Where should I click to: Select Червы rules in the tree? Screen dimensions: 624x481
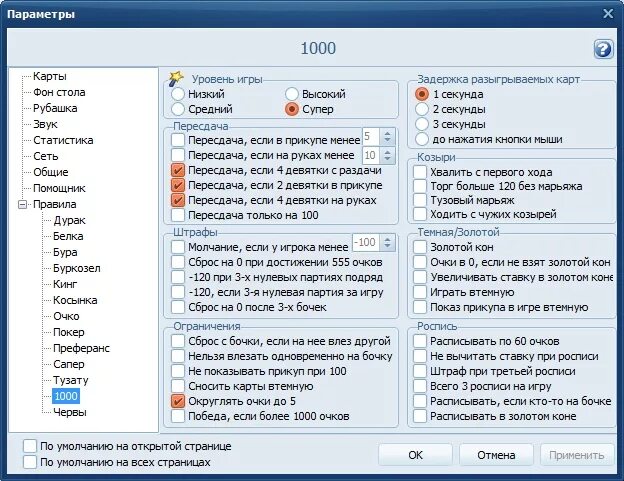click(x=70, y=412)
